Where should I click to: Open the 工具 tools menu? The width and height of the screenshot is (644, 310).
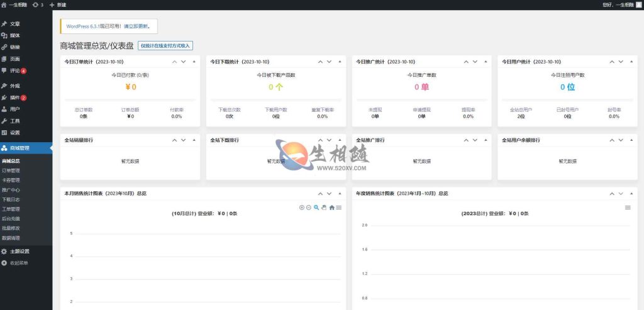click(26, 121)
